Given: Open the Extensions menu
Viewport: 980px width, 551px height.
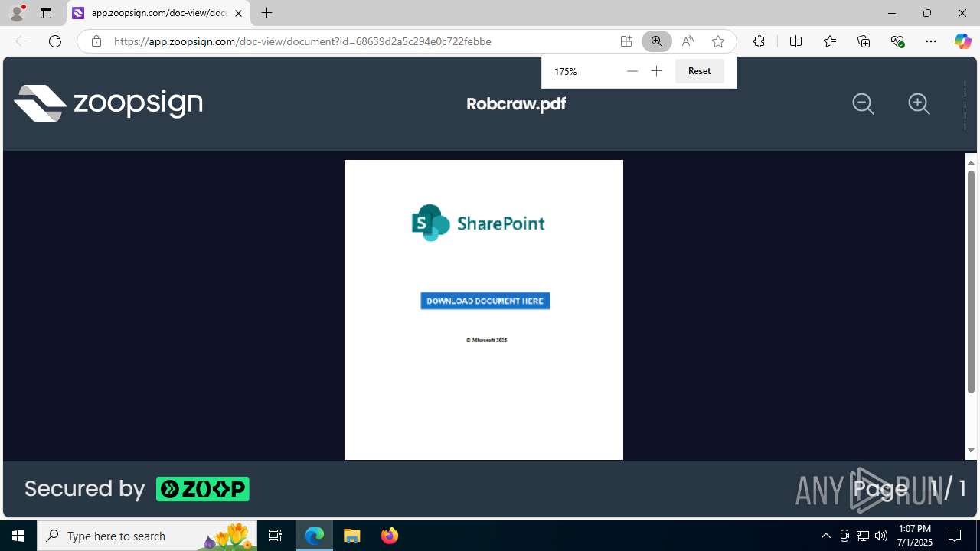Looking at the screenshot, I should click(759, 41).
